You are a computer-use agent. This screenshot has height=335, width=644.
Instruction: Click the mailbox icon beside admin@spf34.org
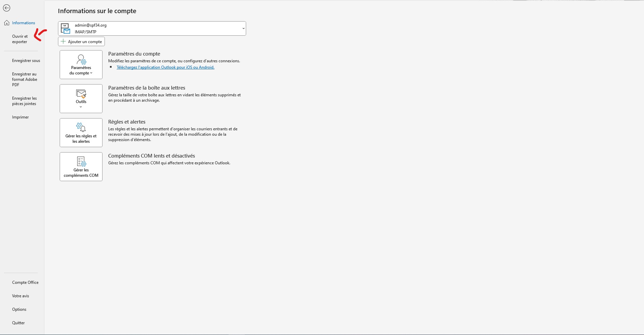65,29
